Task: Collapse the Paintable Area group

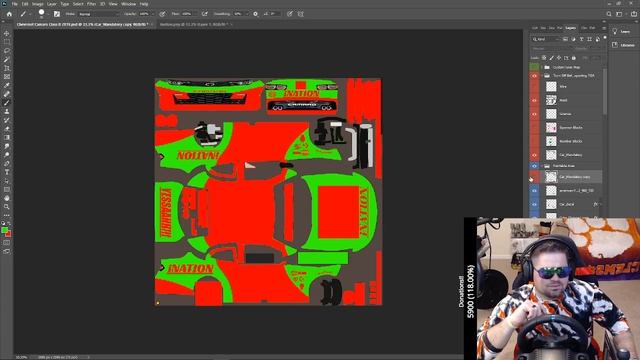Action: [x=542, y=166]
